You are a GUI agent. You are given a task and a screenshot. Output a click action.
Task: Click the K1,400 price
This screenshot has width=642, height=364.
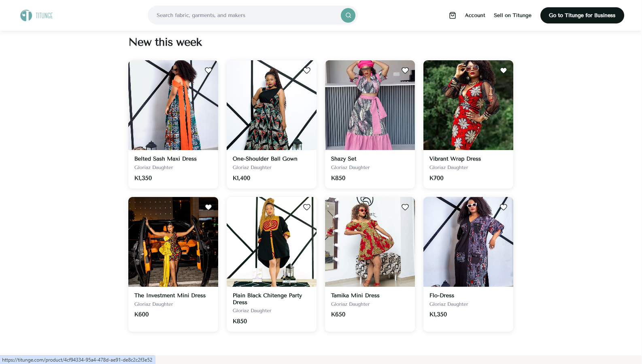click(242, 178)
